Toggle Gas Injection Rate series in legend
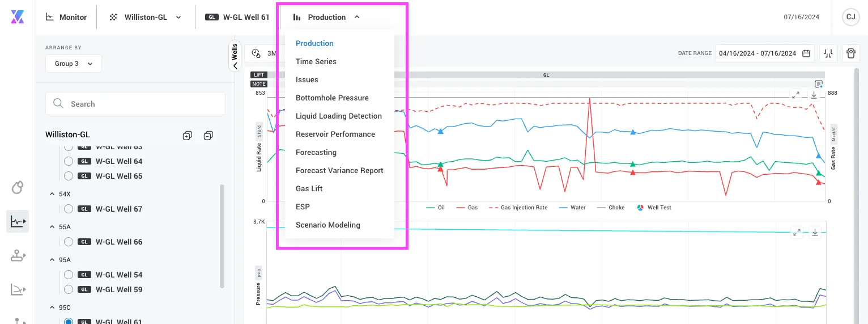The image size is (868, 324). point(518,208)
